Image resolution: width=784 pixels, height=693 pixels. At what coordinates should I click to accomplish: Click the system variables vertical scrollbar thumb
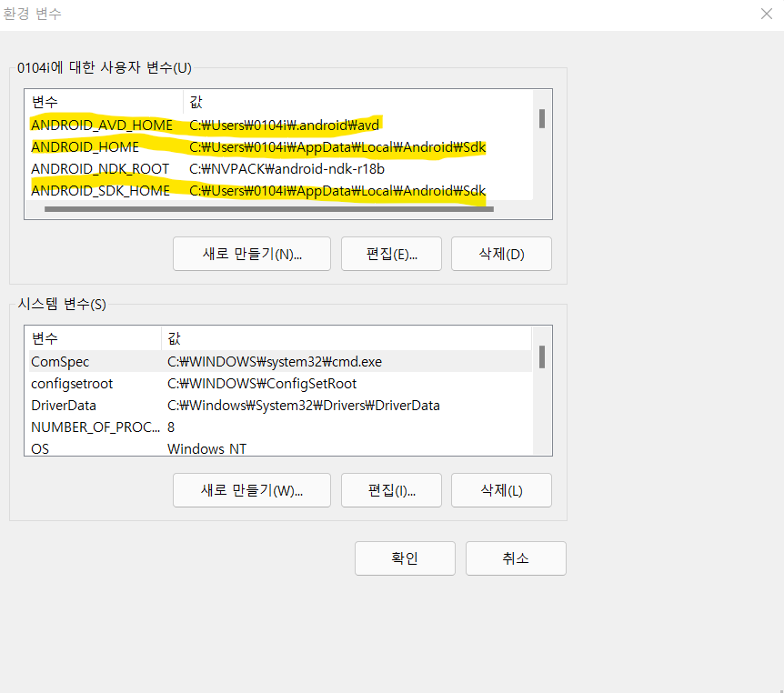[542, 357]
